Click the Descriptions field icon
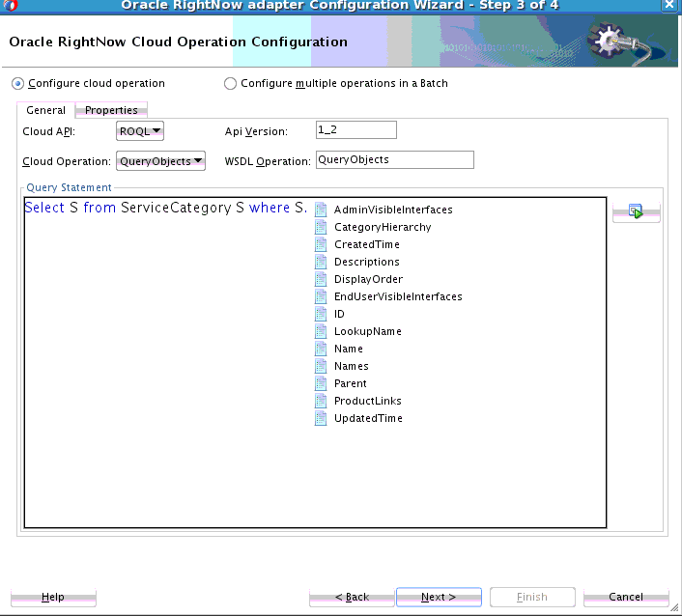 click(321, 262)
